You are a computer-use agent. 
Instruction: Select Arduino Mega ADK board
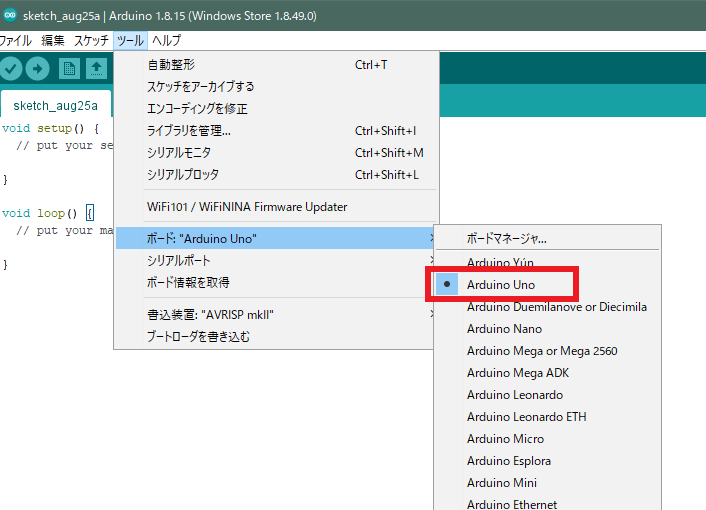tap(548, 373)
